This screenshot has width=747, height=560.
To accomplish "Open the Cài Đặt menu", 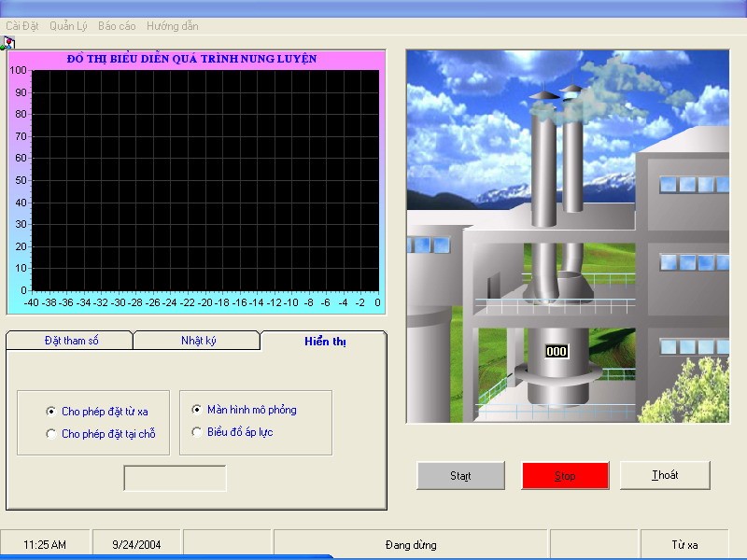I will tap(21, 26).
